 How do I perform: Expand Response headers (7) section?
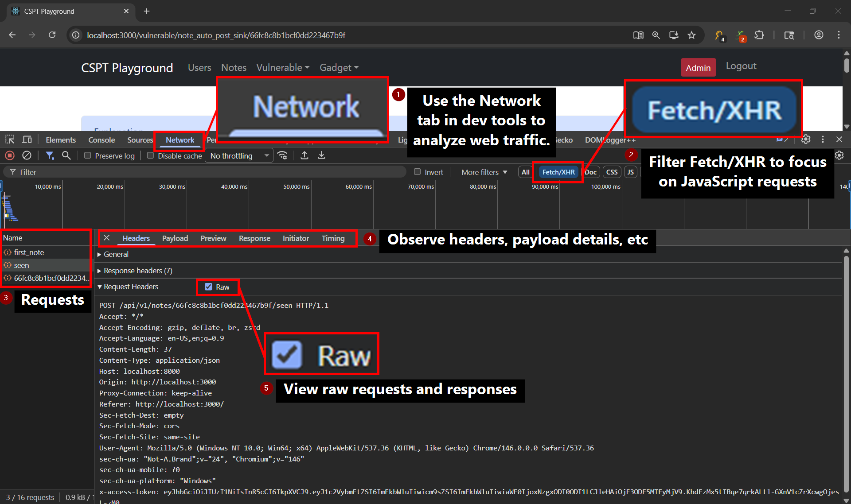click(x=135, y=271)
